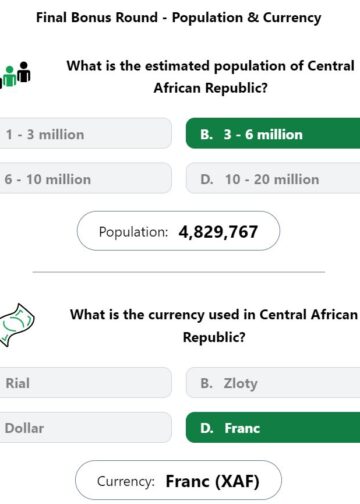Click the Population: 4,829,767 result box

[178, 231]
